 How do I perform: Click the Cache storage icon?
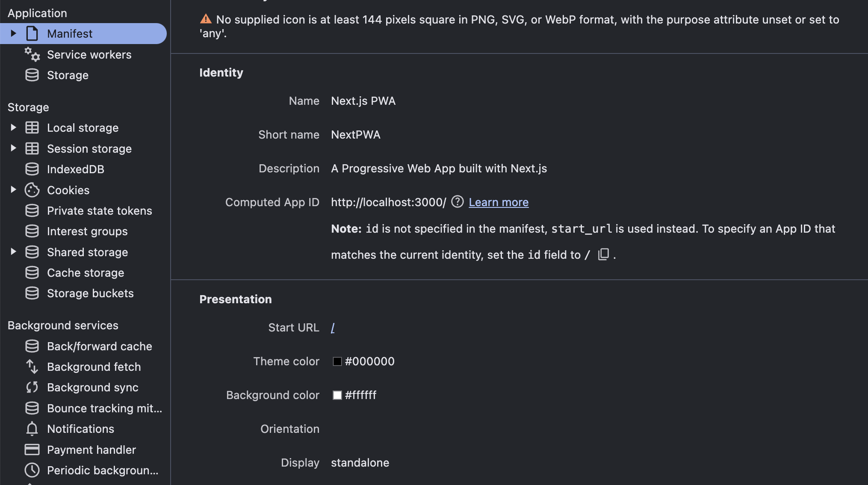coord(32,272)
